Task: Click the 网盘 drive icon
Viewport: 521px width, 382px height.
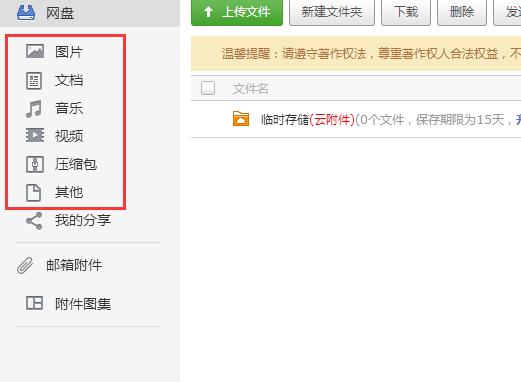Action: [x=26, y=13]
